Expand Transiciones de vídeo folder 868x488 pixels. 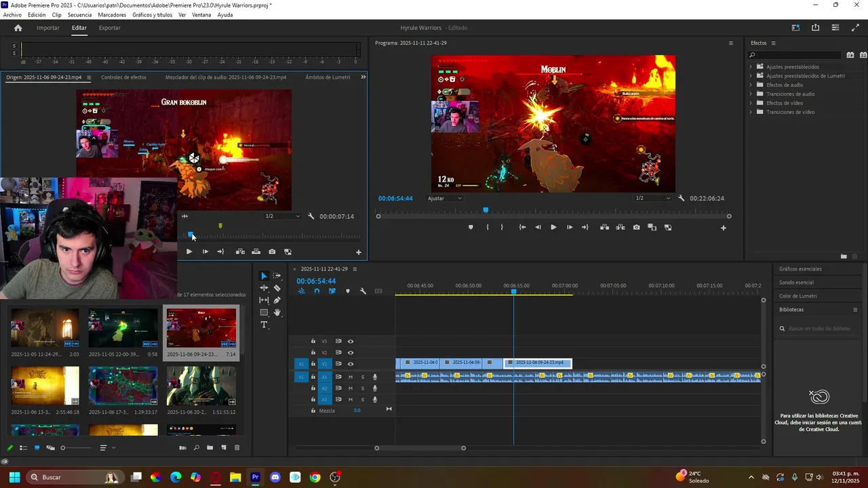[751, 112]
